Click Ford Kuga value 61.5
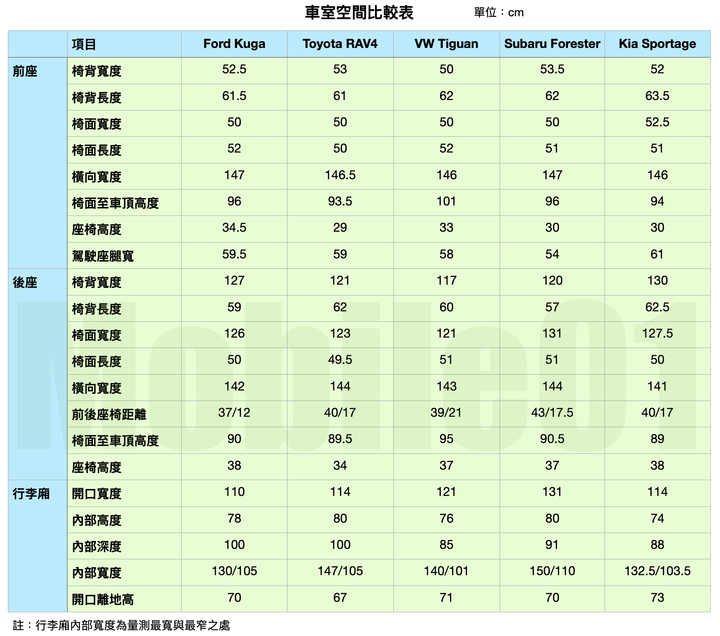The image size is (720, 636). point(234,96)
